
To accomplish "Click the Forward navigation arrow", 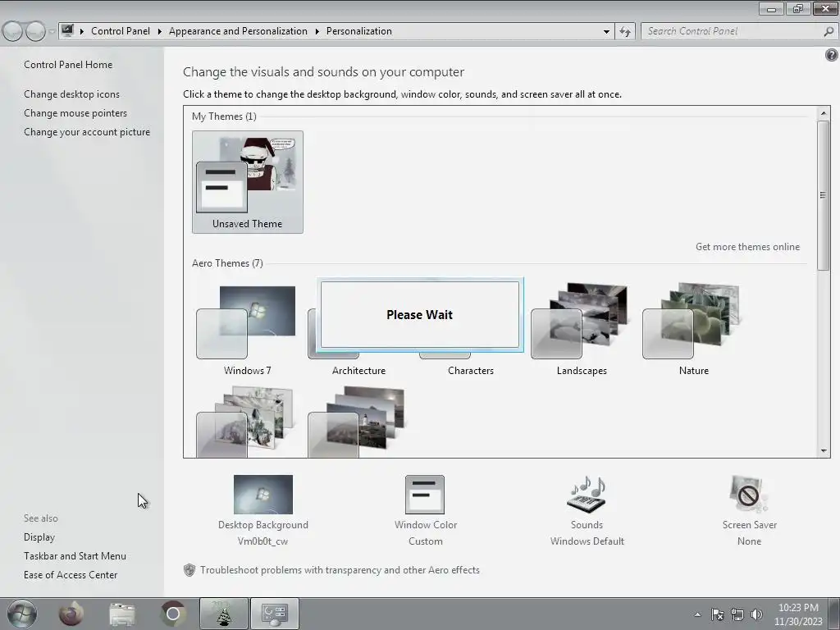I will point(35,31).
